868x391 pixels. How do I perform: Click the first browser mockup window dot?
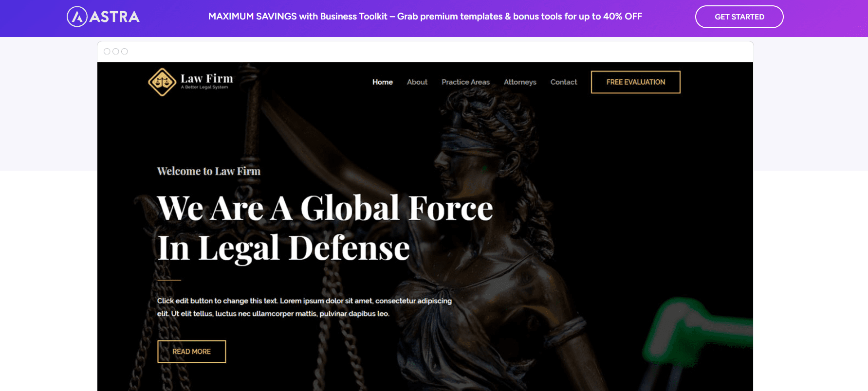pos(107,52)
